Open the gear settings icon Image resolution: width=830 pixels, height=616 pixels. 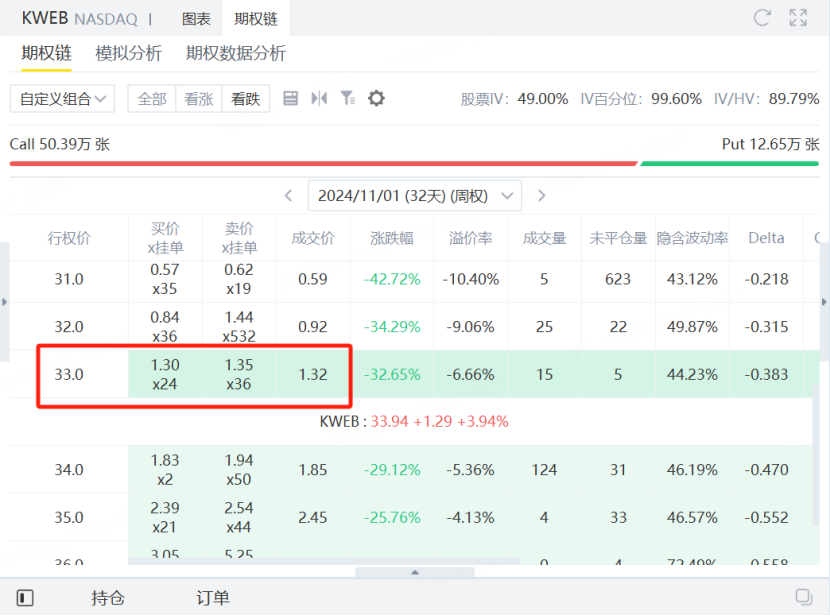coord(376,98)
